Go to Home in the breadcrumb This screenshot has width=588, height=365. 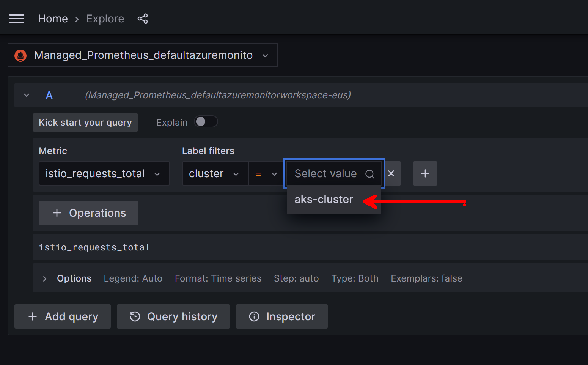tap(53, 19)
